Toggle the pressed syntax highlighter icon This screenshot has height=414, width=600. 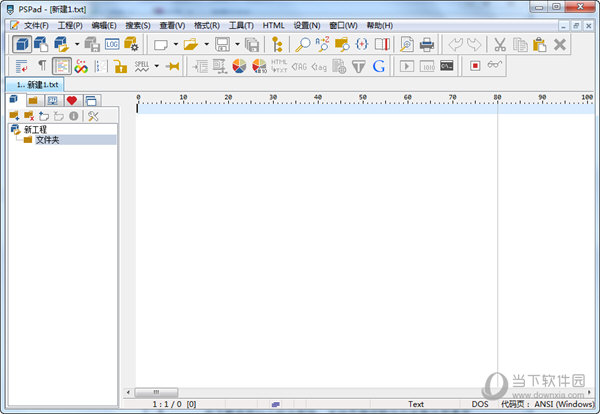coord(62,66)
